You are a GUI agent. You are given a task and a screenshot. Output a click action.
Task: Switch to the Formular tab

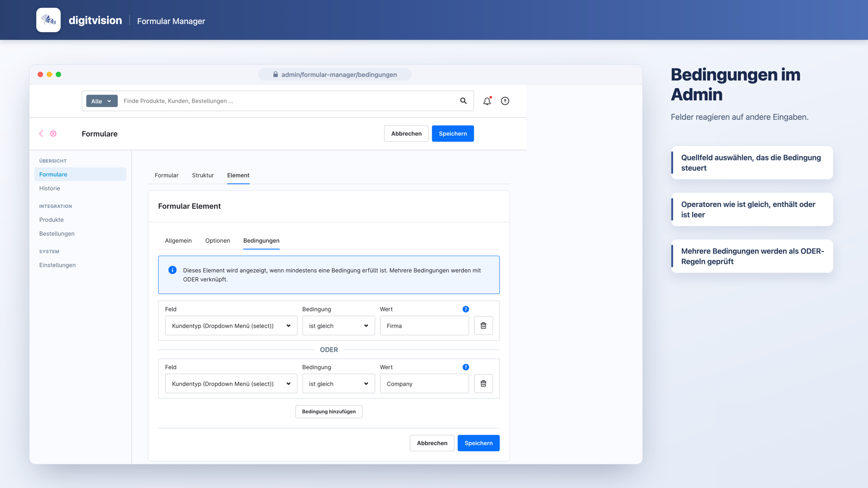coord(166,175)
